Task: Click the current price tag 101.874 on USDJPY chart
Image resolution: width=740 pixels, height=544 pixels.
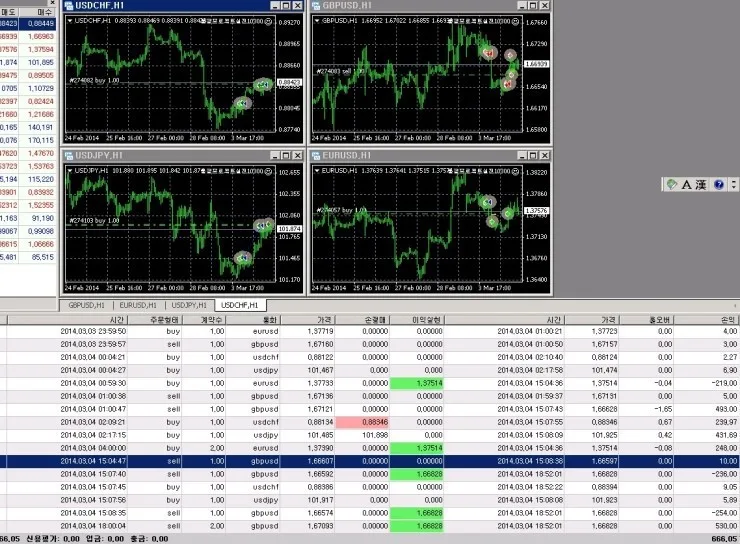Action: pos(289,229)
